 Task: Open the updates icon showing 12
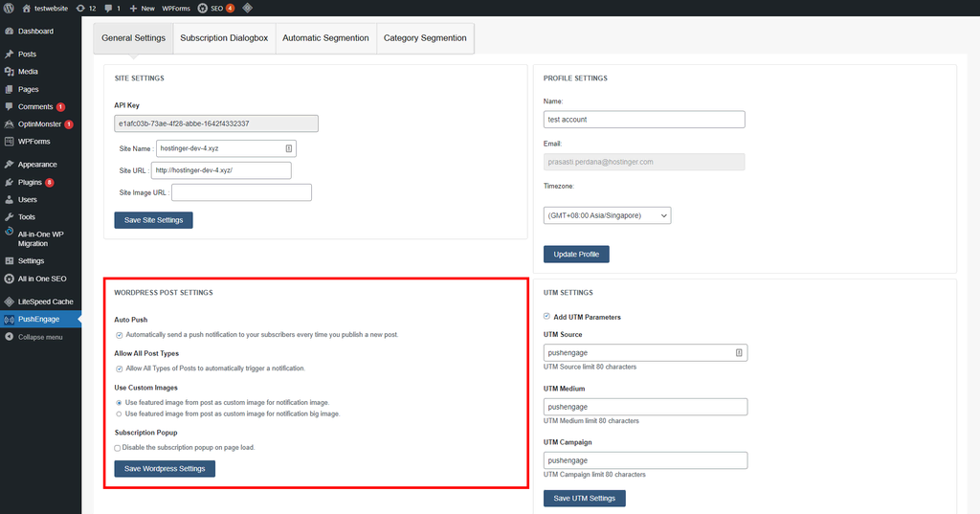coord(79,8)
